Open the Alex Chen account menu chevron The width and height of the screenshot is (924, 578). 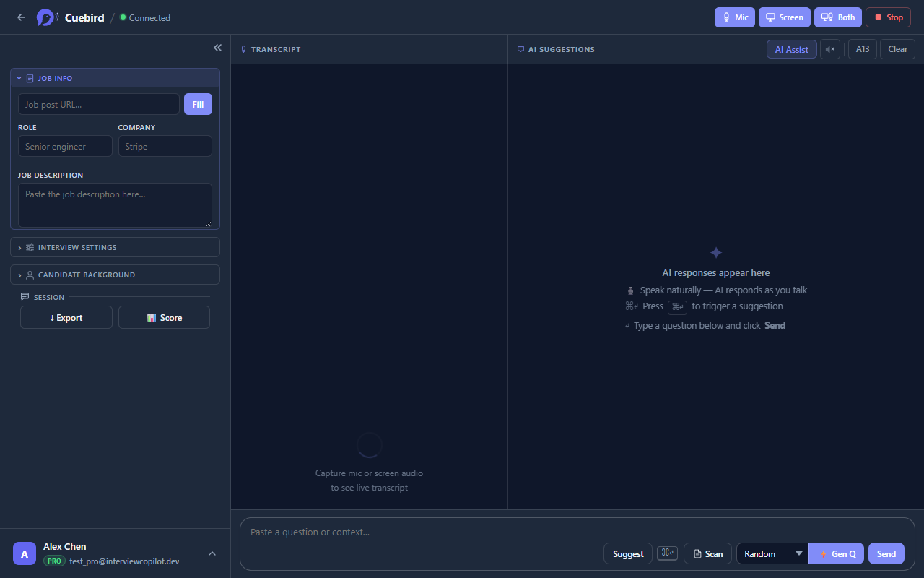pos(212,553)
